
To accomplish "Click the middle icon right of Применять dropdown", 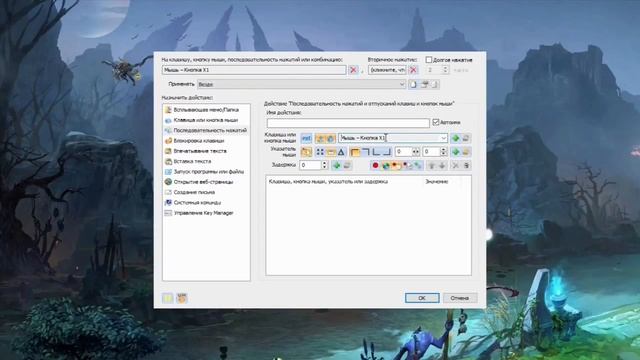I will (424, 84).
